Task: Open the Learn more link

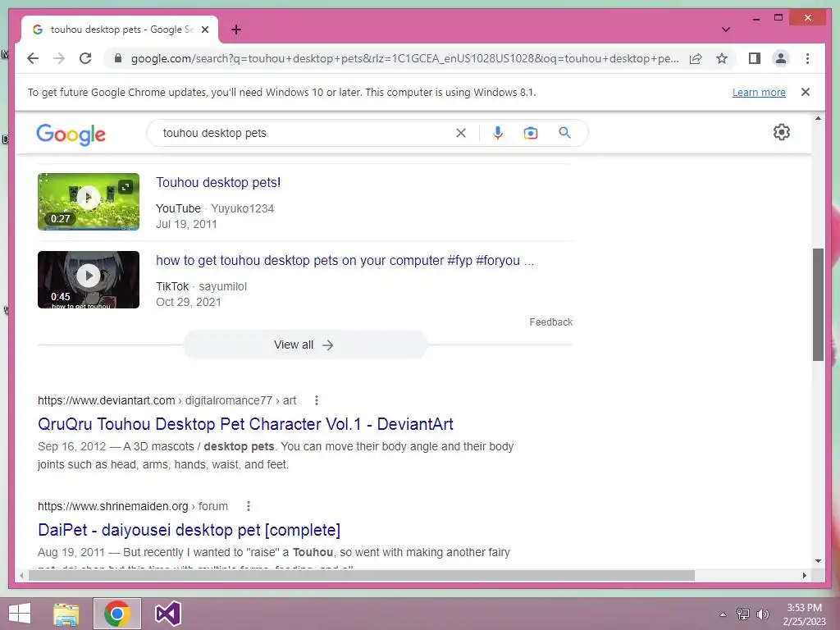Action: (759, 92)
